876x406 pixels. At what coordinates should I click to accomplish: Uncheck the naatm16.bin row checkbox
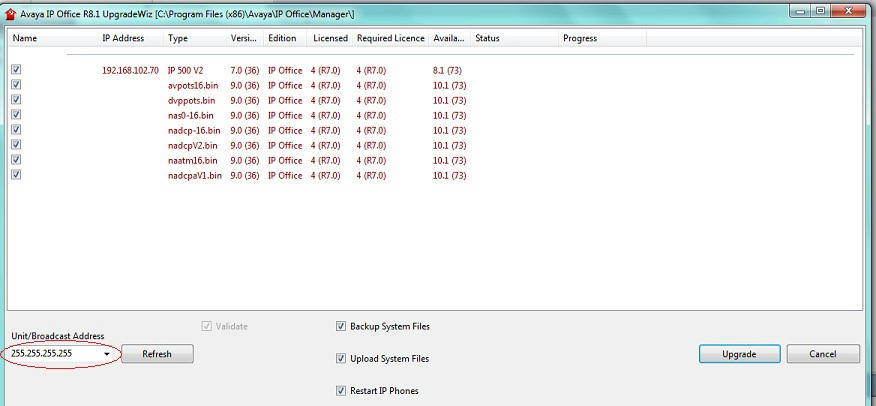(x=16, y=160)
